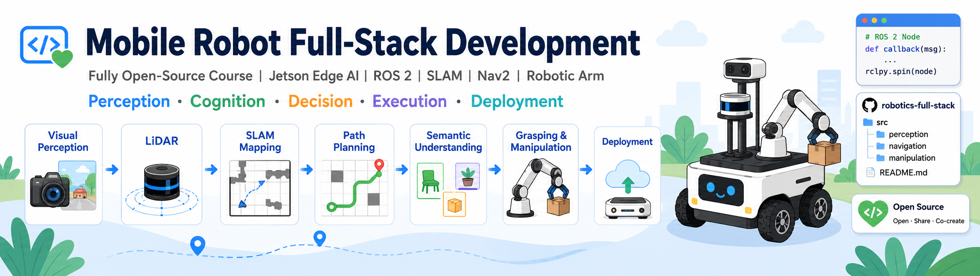980x276 pixels.
Task: Click the code-heart logo icon beside the title
Action: pos(46,46)
